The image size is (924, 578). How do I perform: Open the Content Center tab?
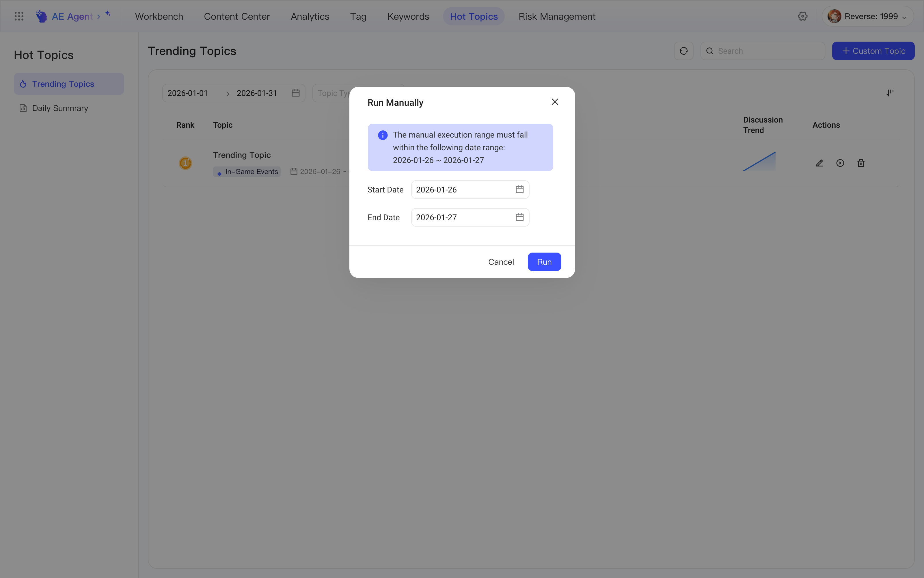point(237,16)
